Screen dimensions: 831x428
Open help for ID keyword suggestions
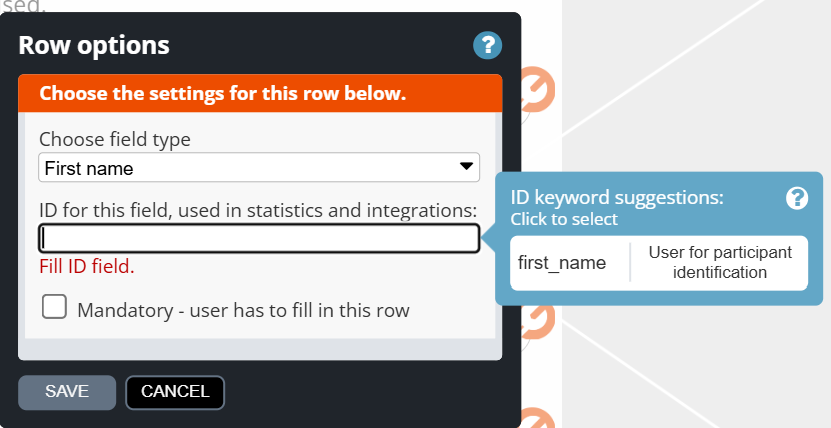click(797, 198)
